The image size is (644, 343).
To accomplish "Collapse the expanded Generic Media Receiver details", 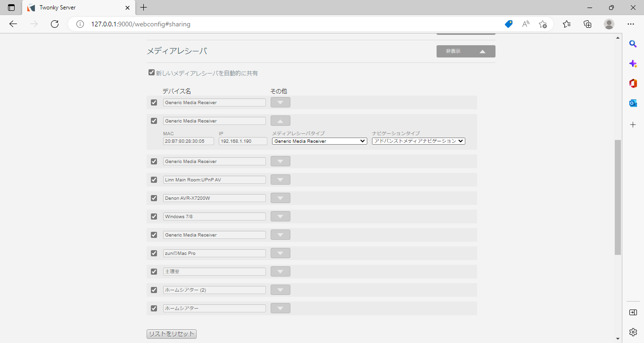I will (x=281, y=121).
